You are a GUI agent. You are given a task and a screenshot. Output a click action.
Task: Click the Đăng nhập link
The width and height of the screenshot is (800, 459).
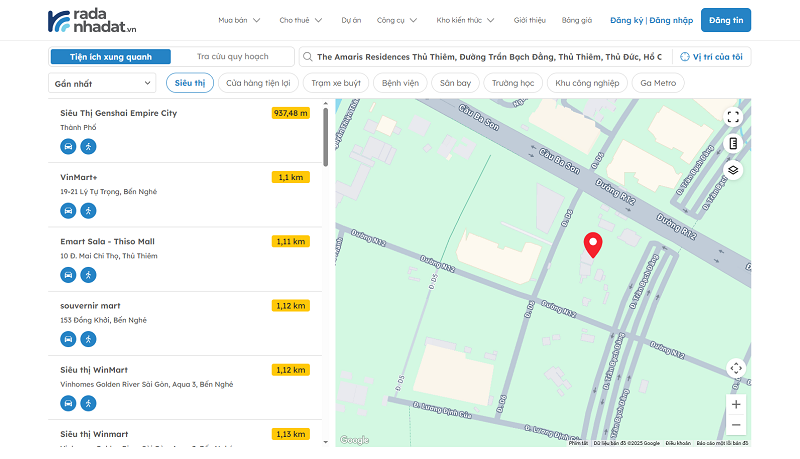[671, 20]
